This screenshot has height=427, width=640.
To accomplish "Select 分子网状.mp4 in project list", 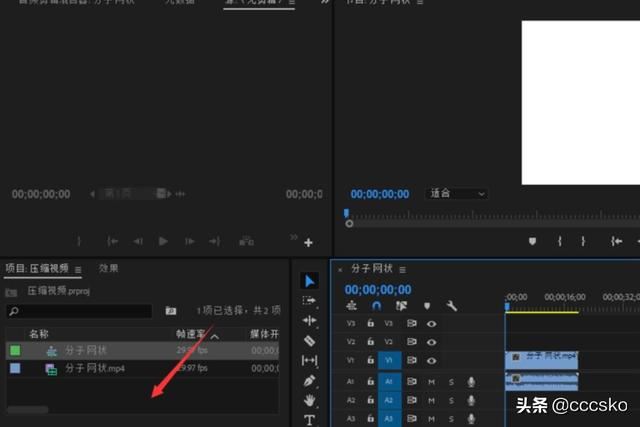I will [x=95, y=369].
